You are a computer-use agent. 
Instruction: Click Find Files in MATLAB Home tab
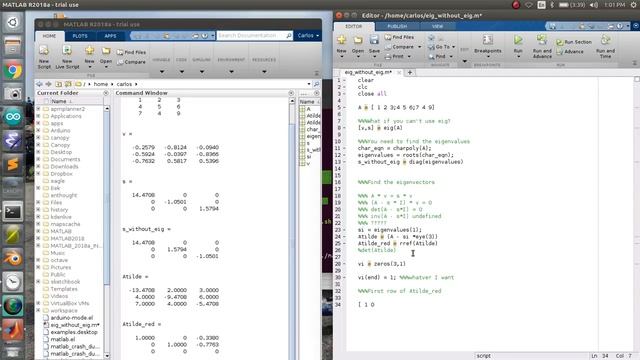(x=131, y=52)
